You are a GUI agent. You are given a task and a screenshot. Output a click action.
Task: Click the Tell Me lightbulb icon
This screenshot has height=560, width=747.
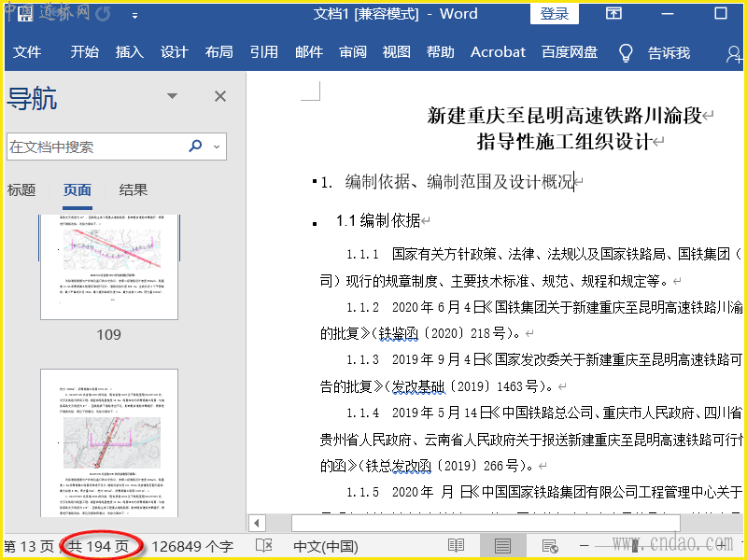pos(626,52)
